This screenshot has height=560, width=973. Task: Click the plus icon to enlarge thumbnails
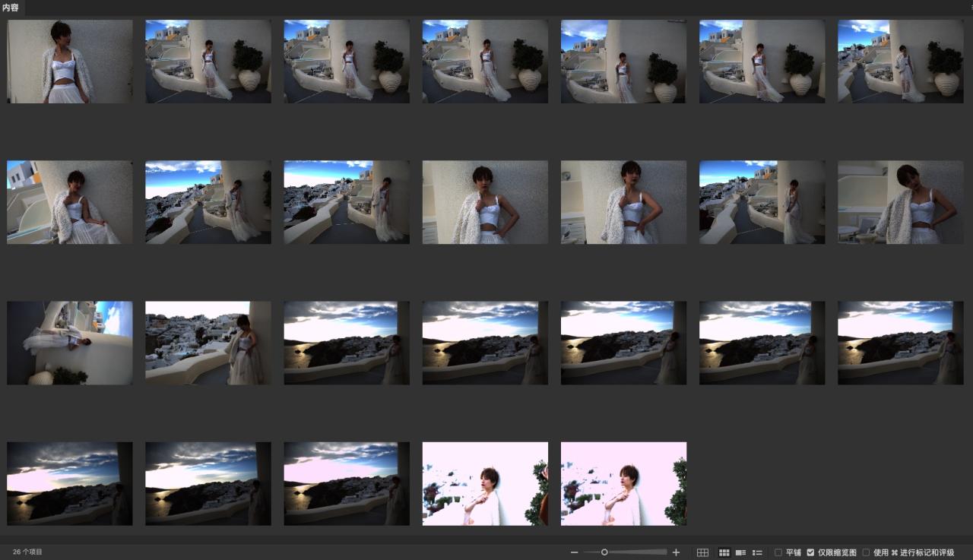coord(676,552)
